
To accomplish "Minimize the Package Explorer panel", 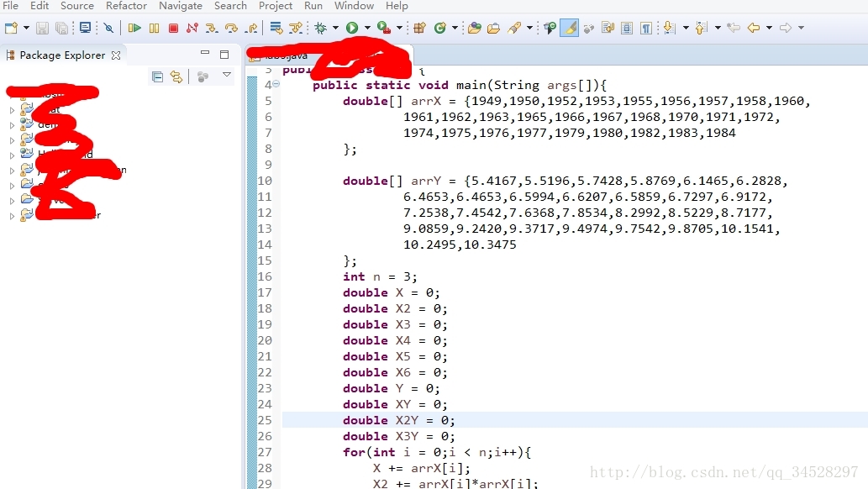I will (x=205, y=53).
